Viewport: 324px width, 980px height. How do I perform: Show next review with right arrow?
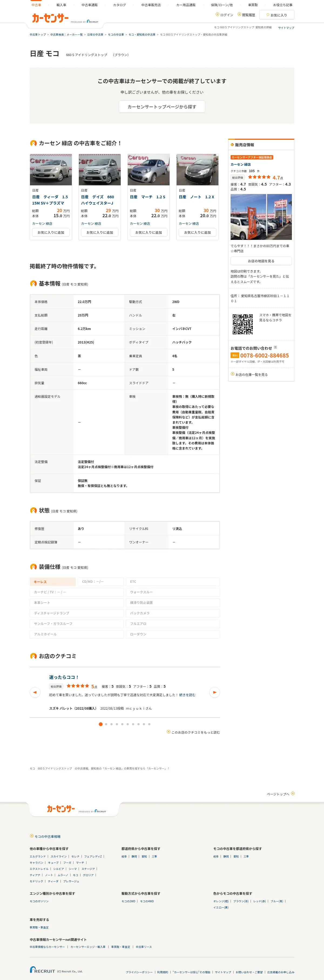point(215,692)
